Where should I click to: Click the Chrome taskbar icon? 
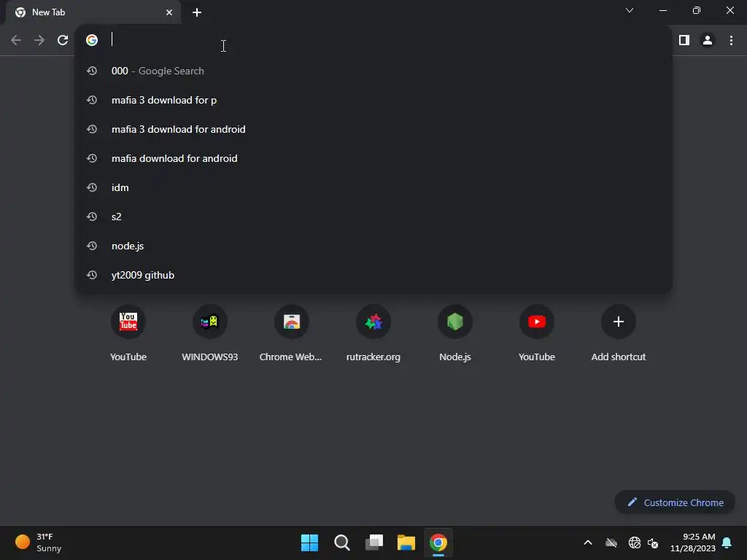pos(438,542)
